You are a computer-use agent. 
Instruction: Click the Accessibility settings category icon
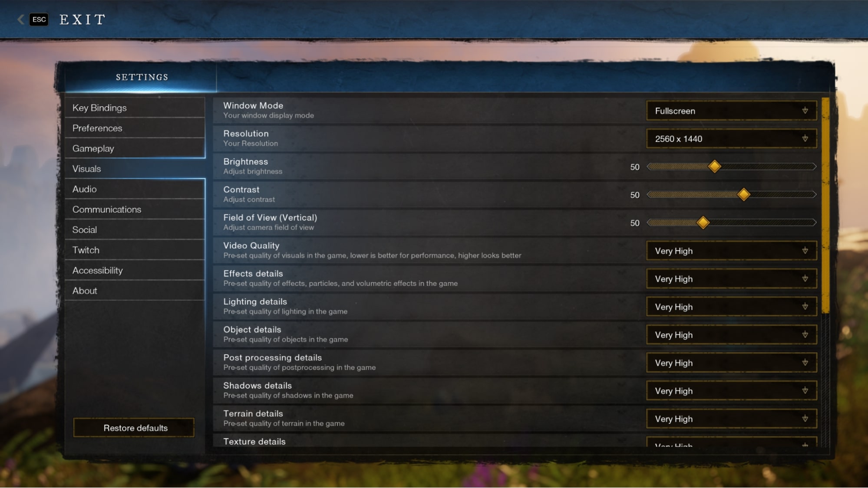pos(97,270)
